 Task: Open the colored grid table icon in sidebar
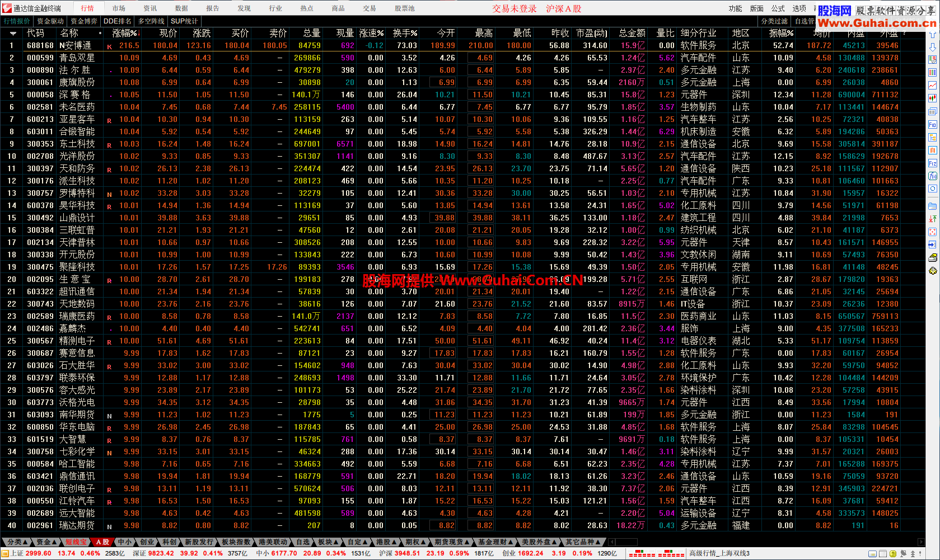[x=932, y=73]
